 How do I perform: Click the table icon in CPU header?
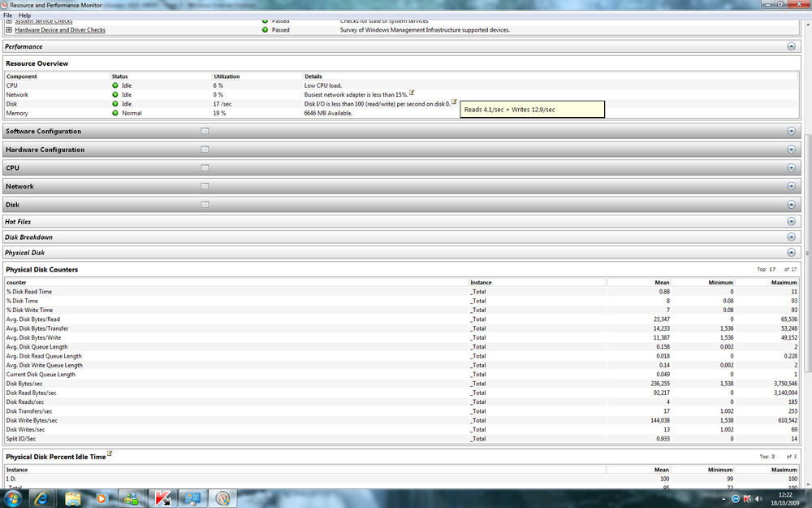pyautogui.click(x=205, y=168)
